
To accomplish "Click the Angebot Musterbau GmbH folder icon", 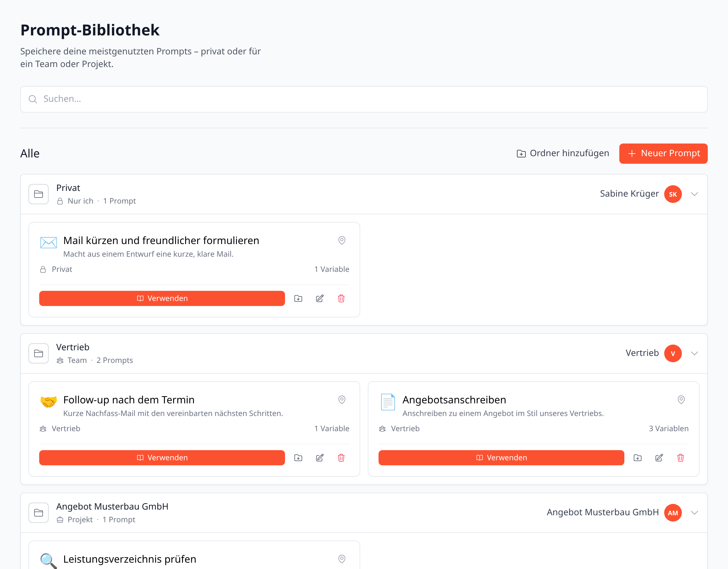I will pos(39,513).
